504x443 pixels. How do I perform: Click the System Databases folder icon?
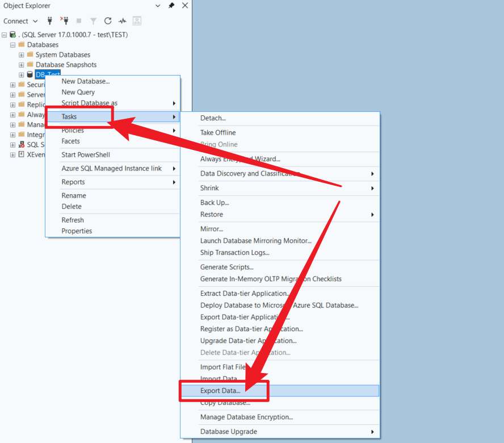tap(30, 55)
